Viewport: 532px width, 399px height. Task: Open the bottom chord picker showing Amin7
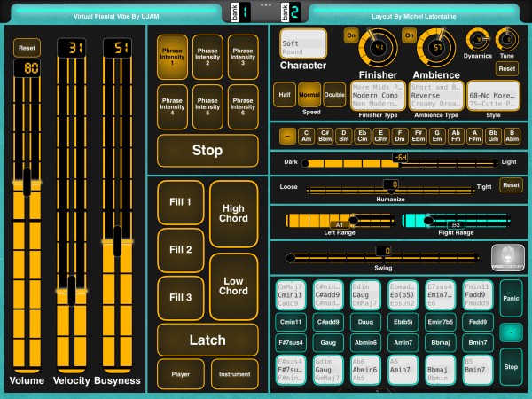[x=403, y=370]
